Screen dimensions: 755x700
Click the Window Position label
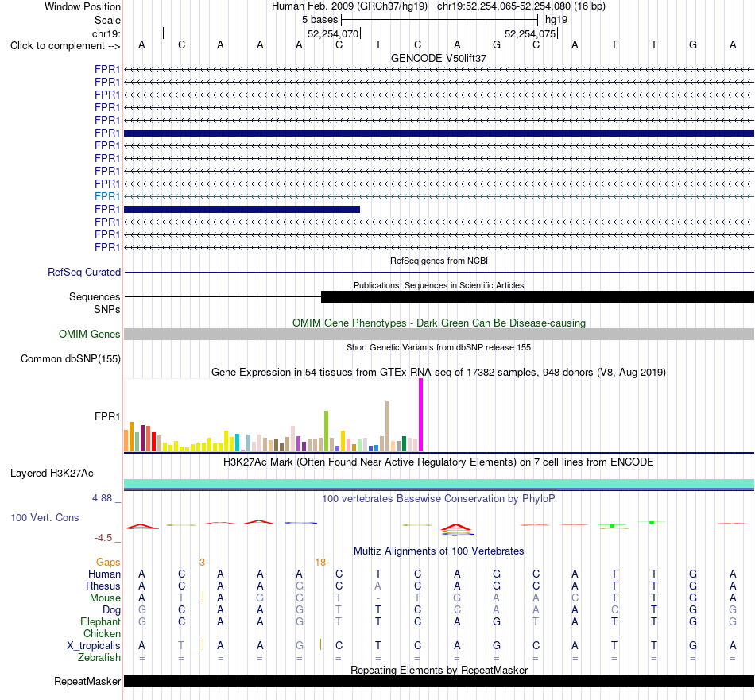(83, 6)
